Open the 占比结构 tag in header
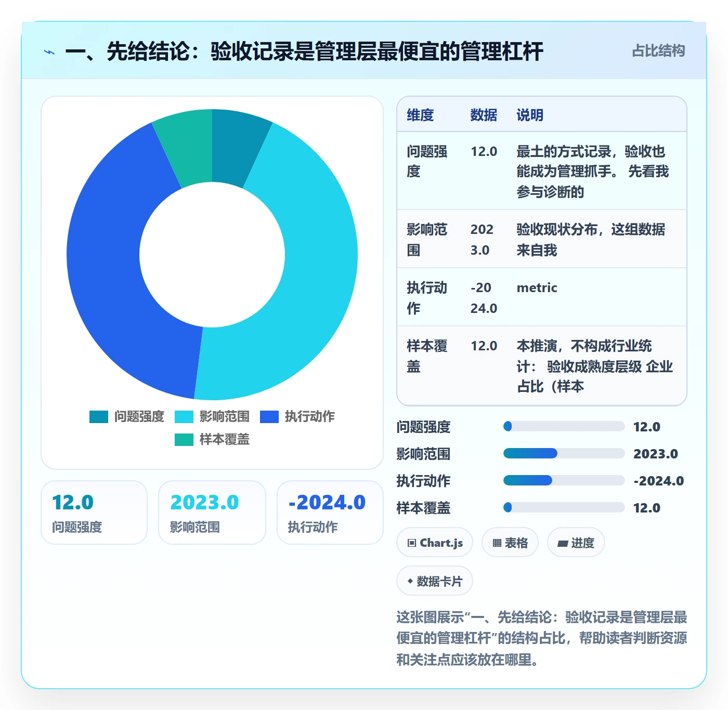The height and width of the screenshot is (710, 728). [x=658, y=51]
